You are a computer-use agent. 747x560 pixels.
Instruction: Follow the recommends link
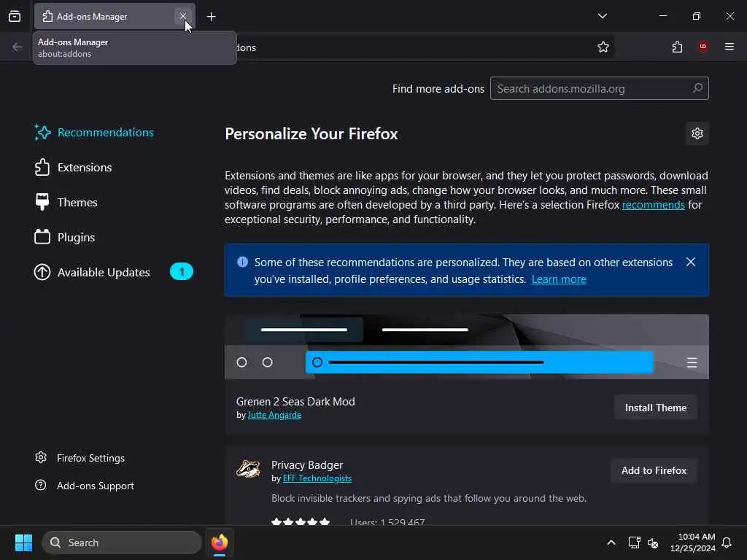tap(653, 205)
